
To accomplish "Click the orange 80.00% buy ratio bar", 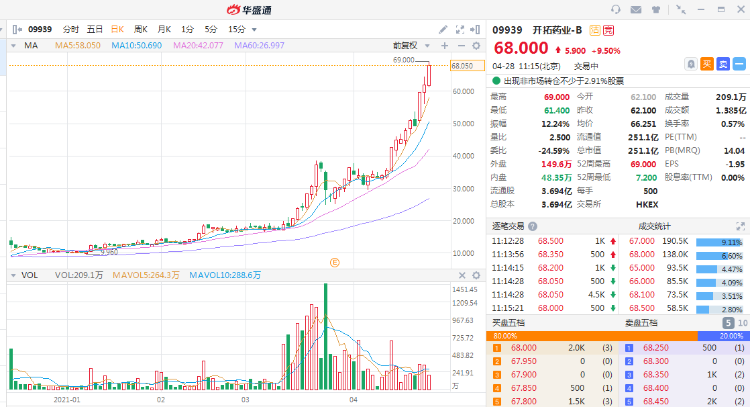I will point(592,336).
